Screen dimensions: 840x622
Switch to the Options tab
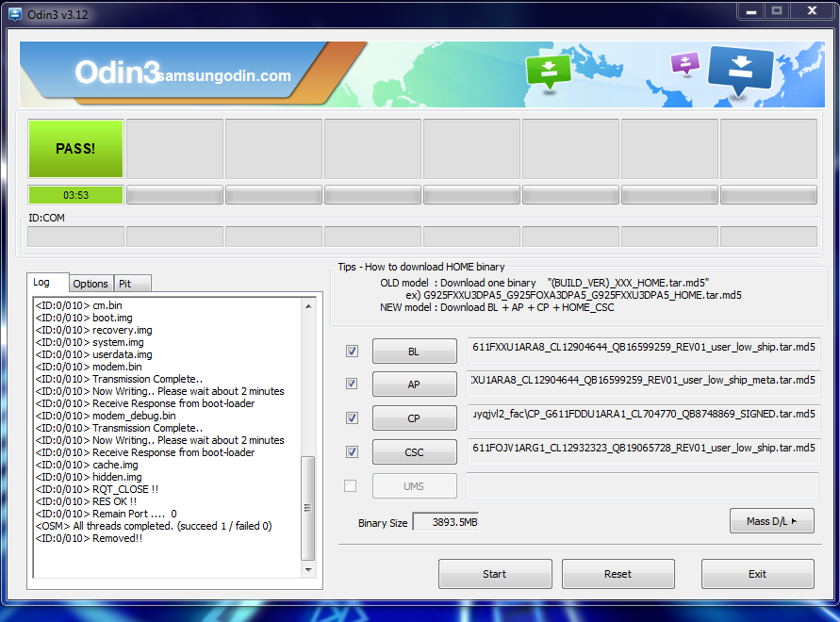[91, 284]
